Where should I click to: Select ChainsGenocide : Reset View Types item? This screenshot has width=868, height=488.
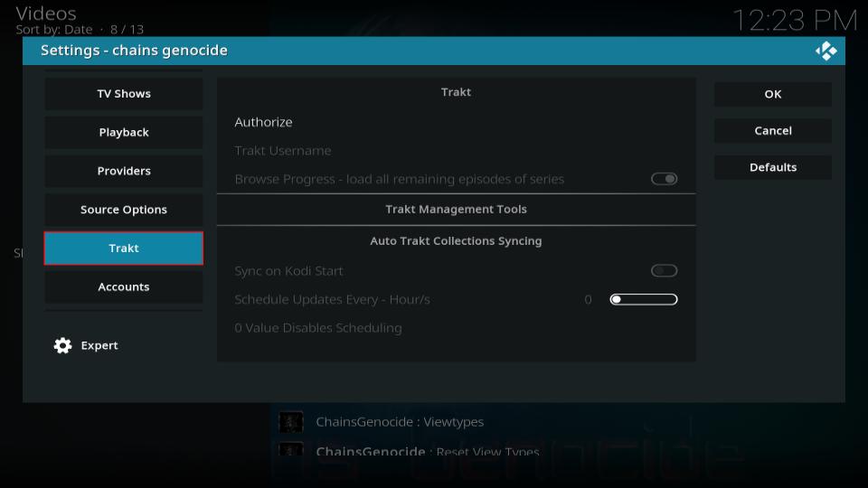pos(428,452)
